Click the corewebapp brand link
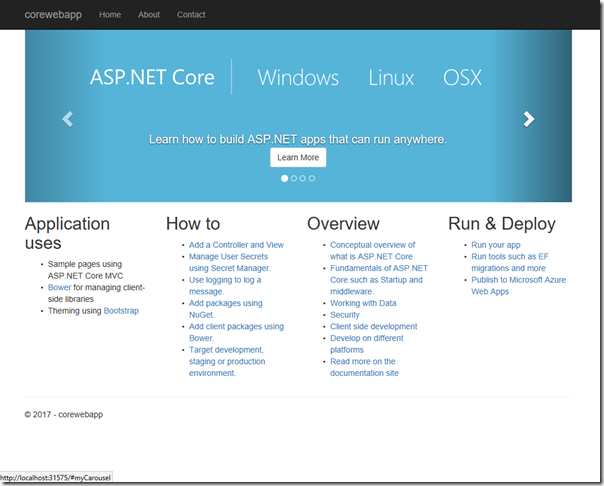604x486 pixels. coord(53,15)
